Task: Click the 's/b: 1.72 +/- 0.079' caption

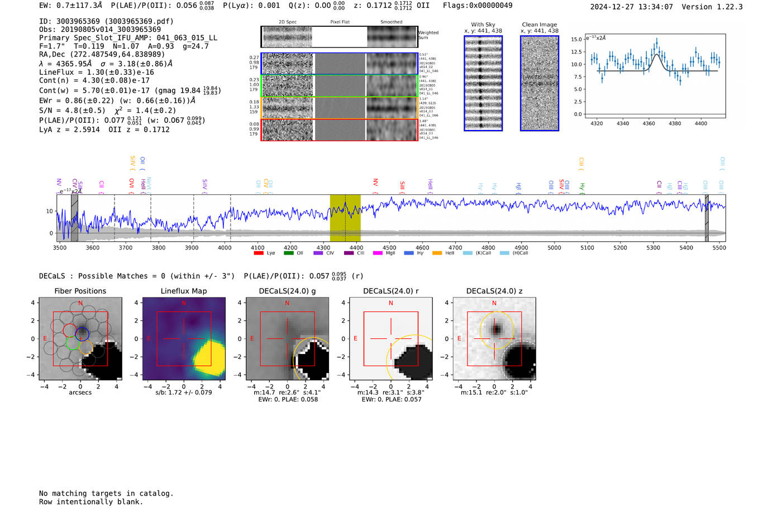Action: [184, 392]
